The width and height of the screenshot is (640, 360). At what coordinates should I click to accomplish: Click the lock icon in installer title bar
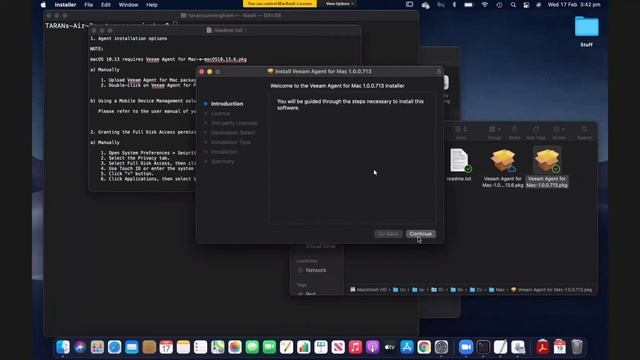(439, 71)
